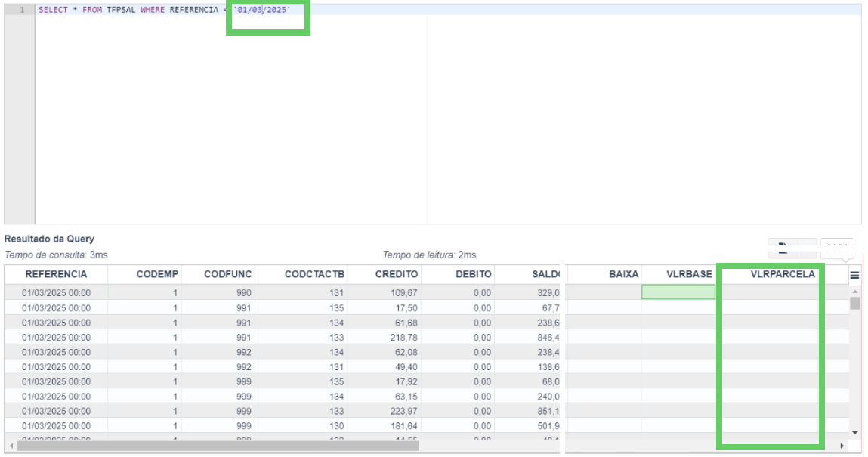Image resolution: width=868 pixels, height=457 pixels.
Task: Click the '01/03/2025' date in the query
Action: pyautogui.click(x=264, y=10)
